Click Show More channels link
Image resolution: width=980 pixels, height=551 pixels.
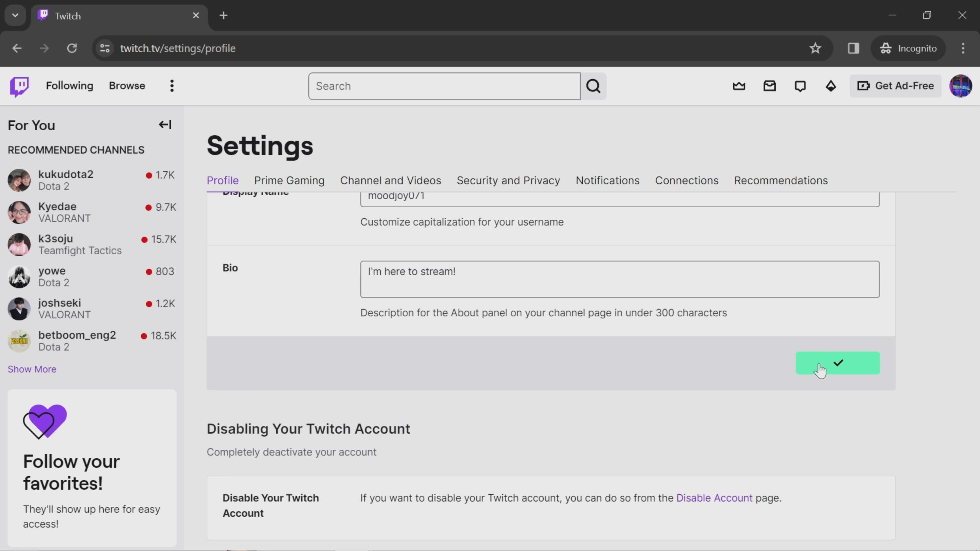click(x=32, y=369)
